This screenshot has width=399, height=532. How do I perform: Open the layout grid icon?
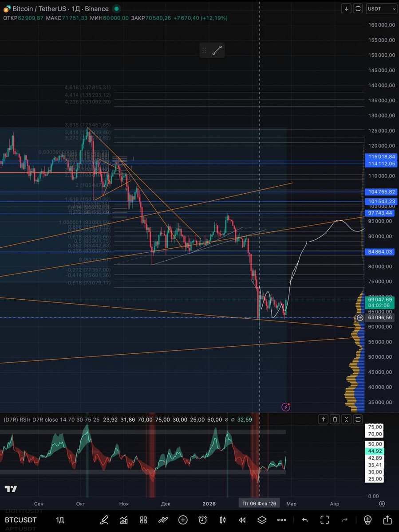tap(143, 520)
